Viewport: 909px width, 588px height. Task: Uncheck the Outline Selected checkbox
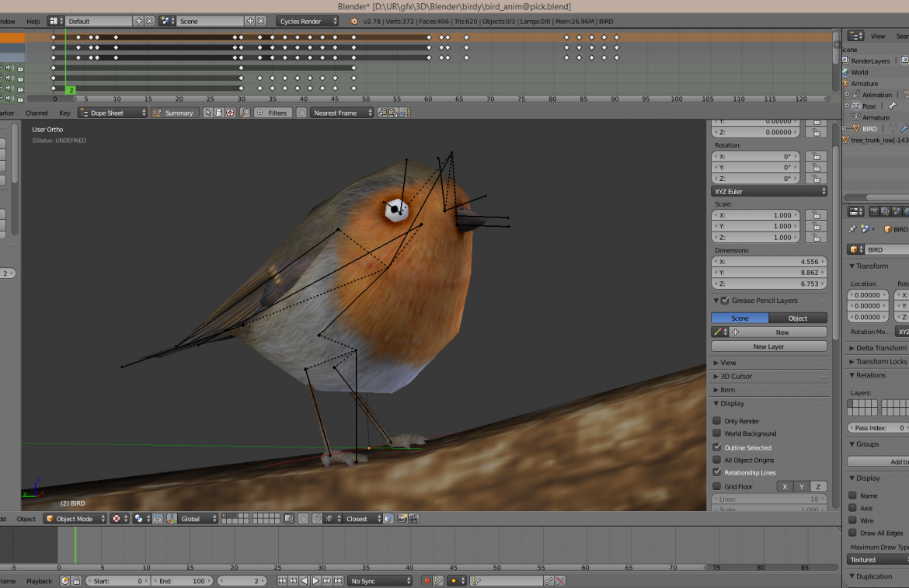717,447
